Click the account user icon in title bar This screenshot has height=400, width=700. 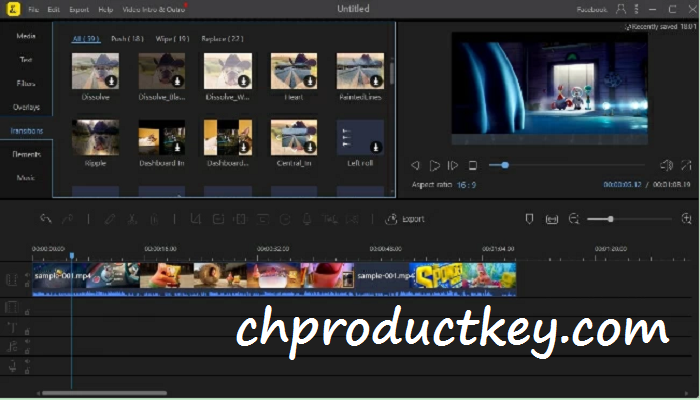[621, 9]
